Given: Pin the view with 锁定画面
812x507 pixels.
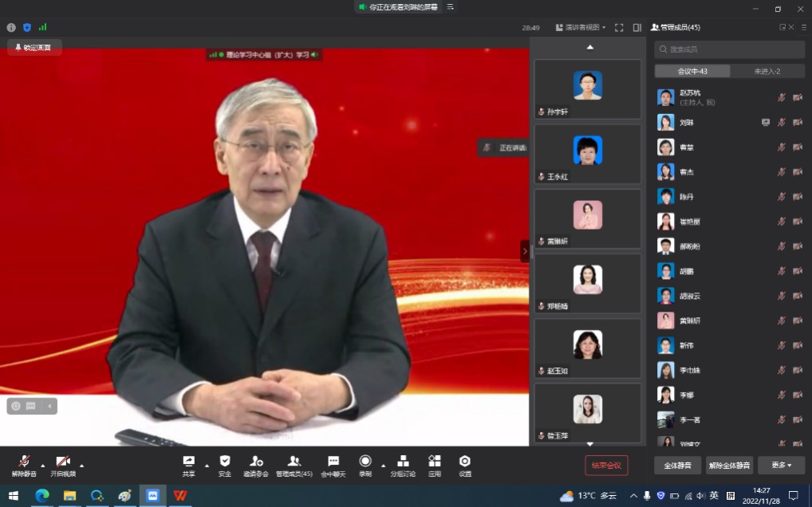Looking at the screenshot, I should tap(34, 48).
